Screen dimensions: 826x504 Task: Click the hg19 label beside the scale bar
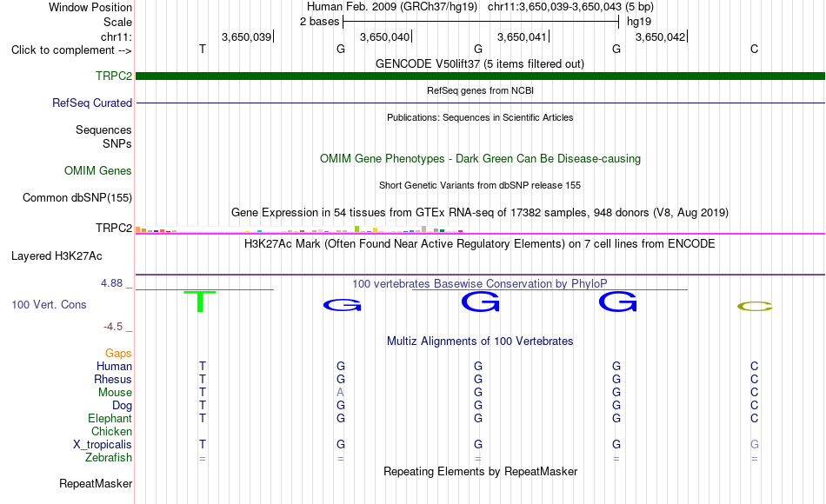tap(639, 22)
